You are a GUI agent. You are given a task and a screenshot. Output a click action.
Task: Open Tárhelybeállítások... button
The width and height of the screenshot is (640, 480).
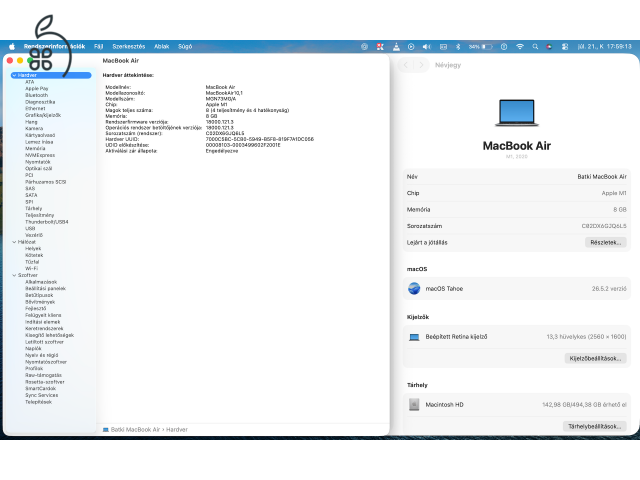(595, 427)
